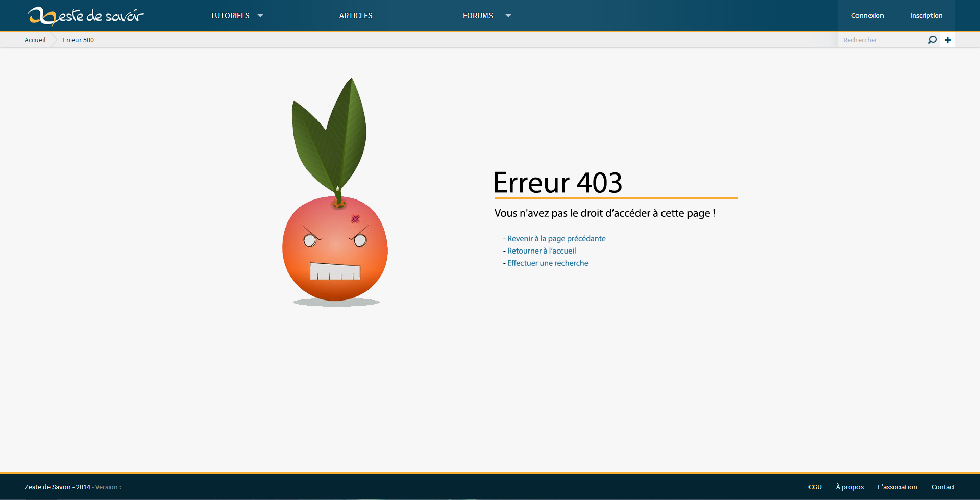This screenshot has width=980, height=500.
Task: Open the Tutoriels menu
Action: 230,16
